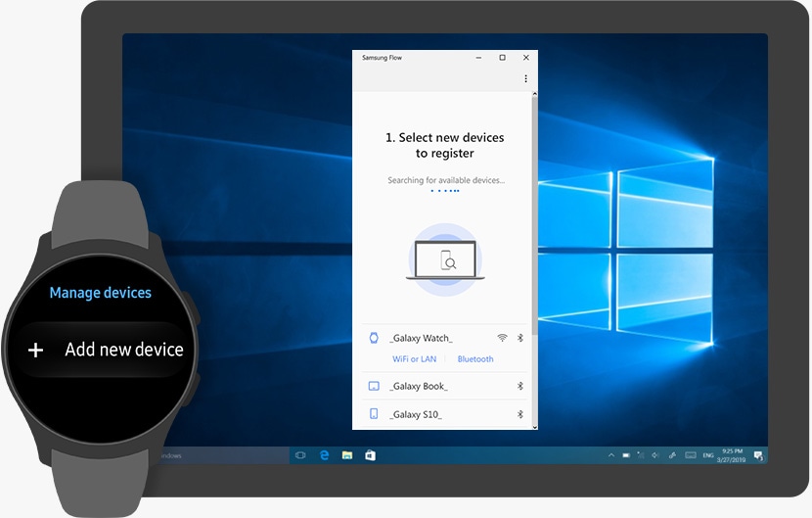812x518 pixels.
Task: Open Microsoft Store from the taskbar
Action: 370,455
